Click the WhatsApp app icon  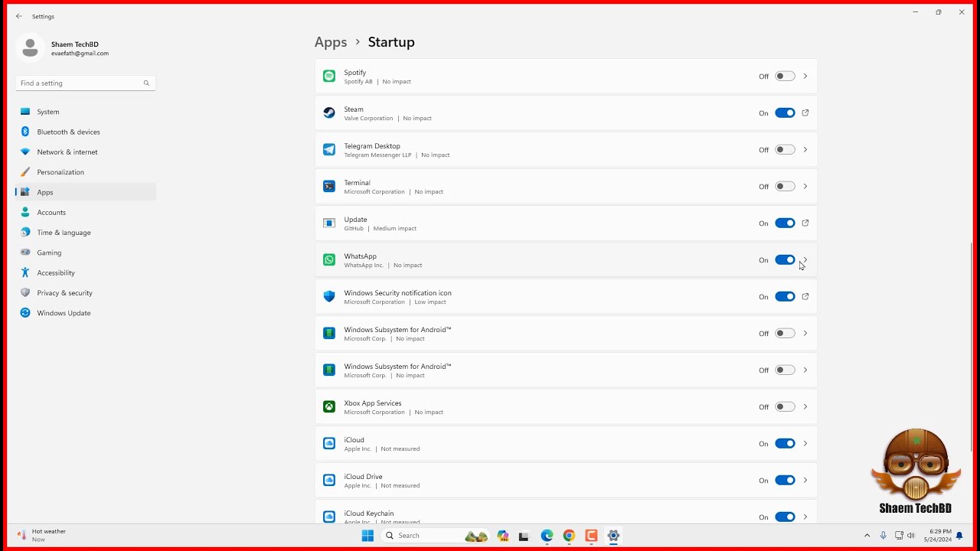tap(329, 260)
